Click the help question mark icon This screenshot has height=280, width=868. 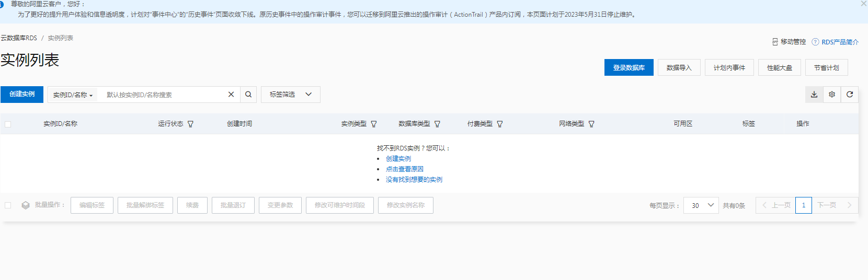click(x=815, y=42)
